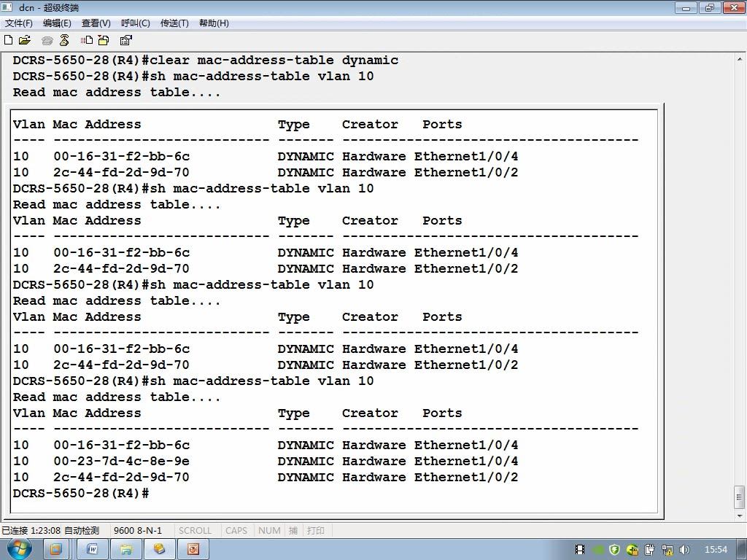Click the CAPS indicator in the status bar

coord(236,531)
